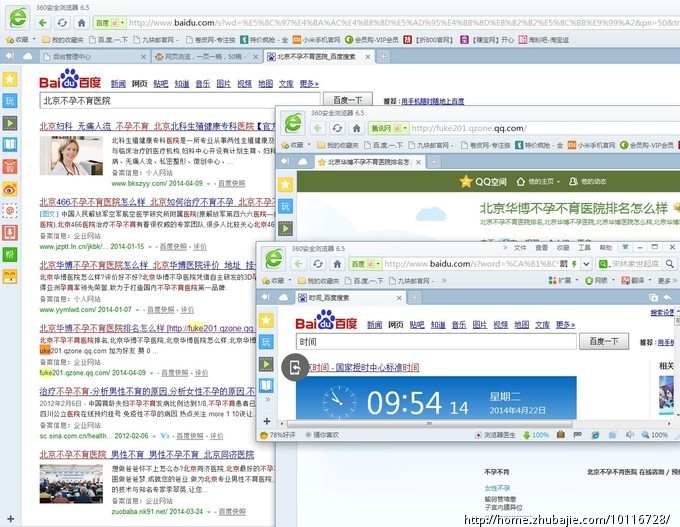680x527 pixels.
Task: Open a new tab in the middle QQ空间 window
Action: [x=434, y=162]
